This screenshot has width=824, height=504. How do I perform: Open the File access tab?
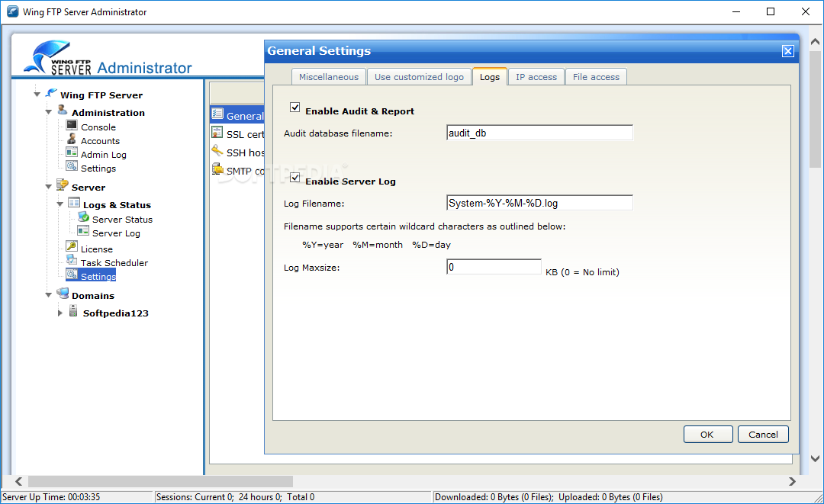596,77
